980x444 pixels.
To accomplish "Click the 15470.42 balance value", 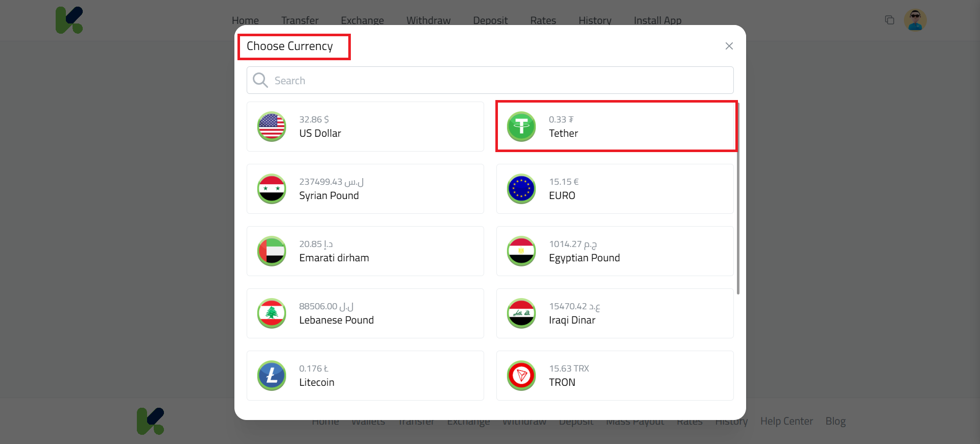I will coord(575,306).
